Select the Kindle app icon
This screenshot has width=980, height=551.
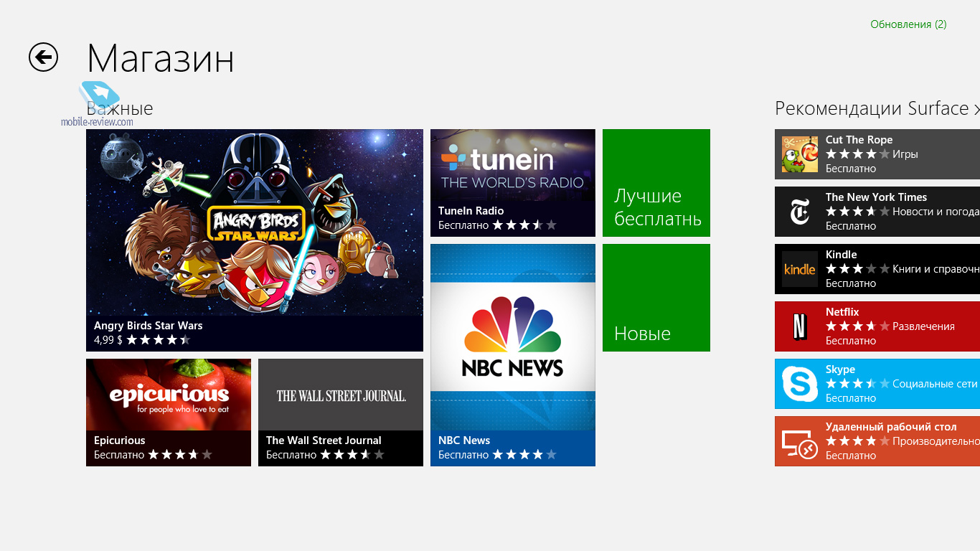pos(800,269)
